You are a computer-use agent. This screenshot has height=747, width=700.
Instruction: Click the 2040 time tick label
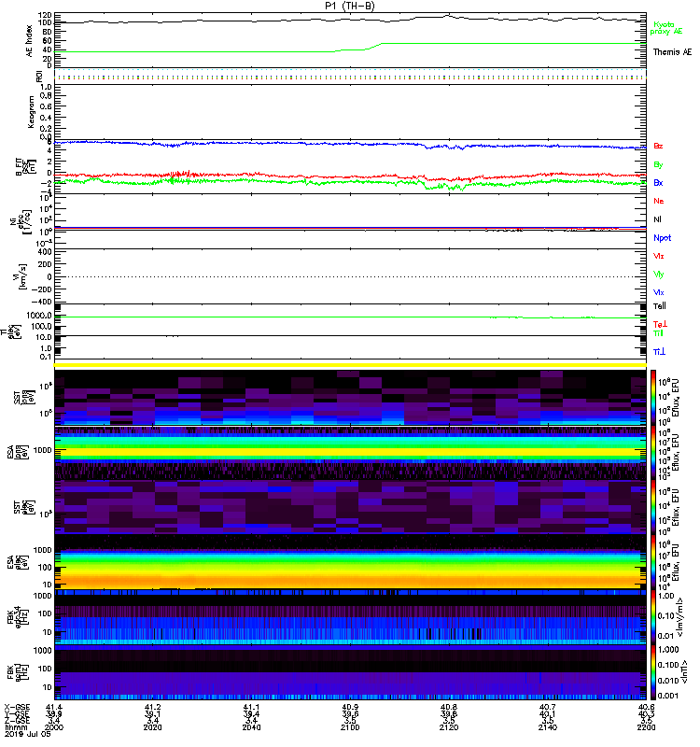[x=251, y=727]
